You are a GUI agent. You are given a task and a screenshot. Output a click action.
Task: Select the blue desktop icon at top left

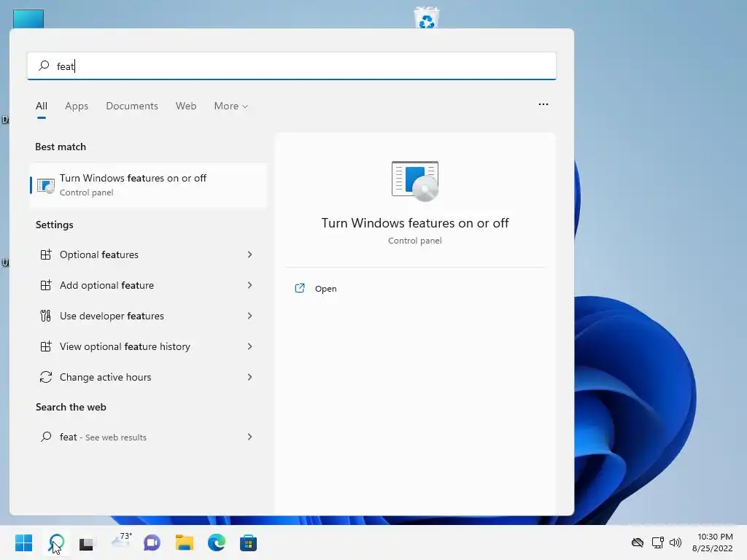point(28,19)
